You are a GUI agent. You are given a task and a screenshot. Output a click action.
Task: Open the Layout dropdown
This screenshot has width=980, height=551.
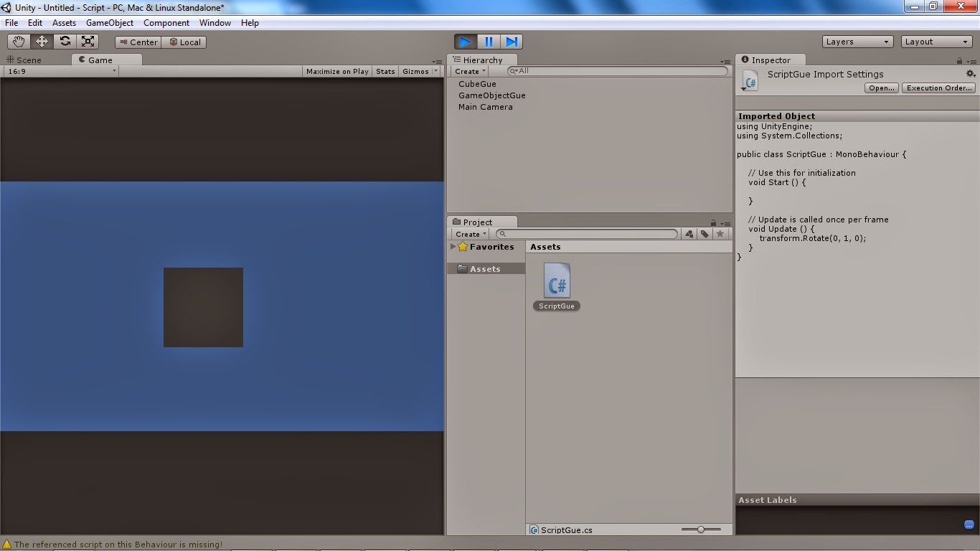point(936,41)
